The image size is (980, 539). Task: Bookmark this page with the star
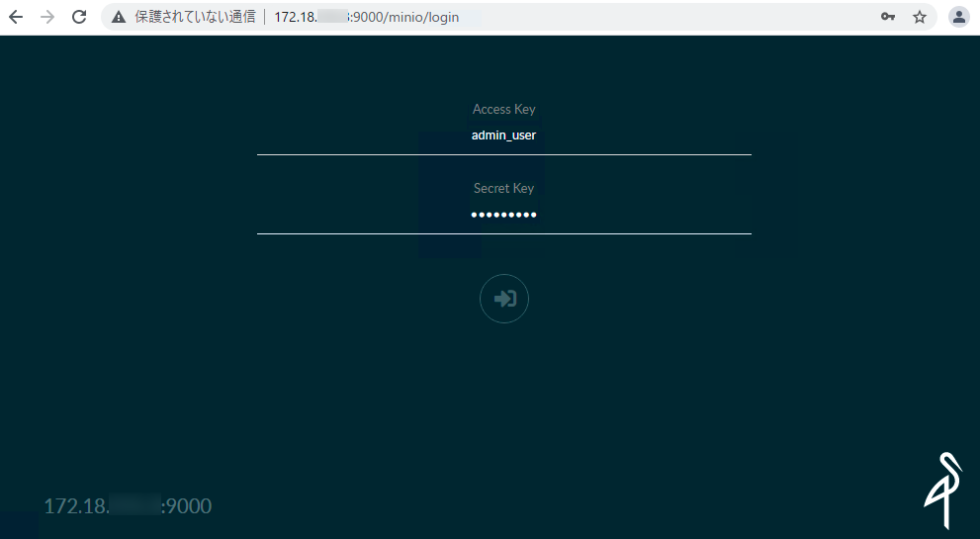click(920, 17)
